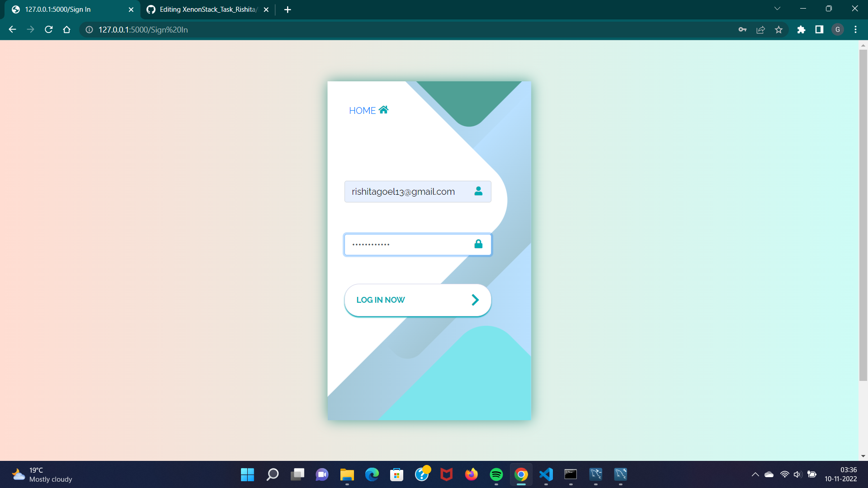Open the Chrome three-dot menu
Viewport: 868px width, 488px height.
pos(855,29)
